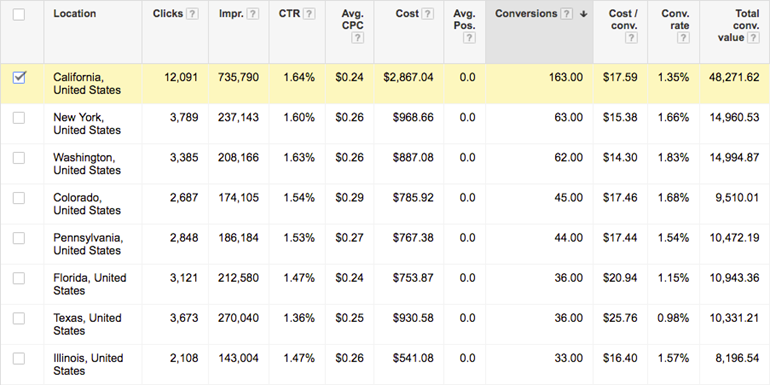This screenshot has width=770, height=385.
Task: Click New York CTR value 1.60%
Action: 299,118
